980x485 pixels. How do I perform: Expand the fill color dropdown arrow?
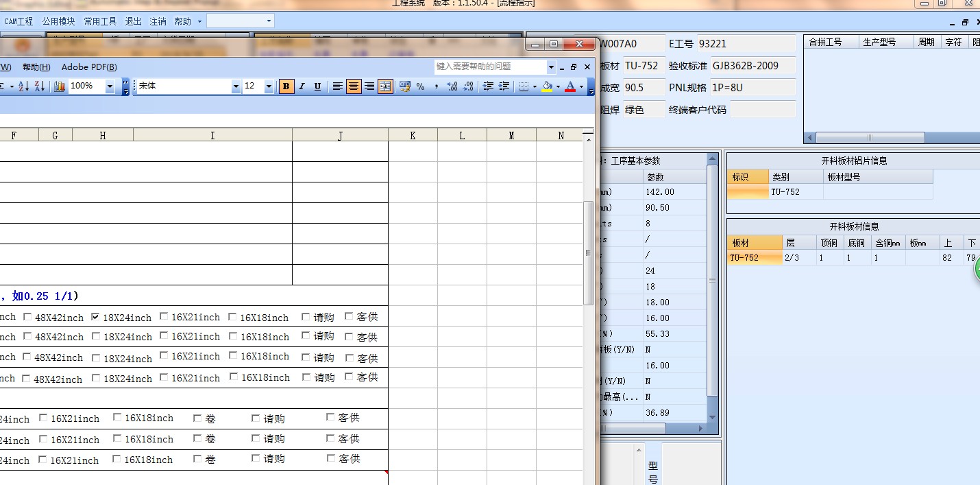tap(558, 86)
